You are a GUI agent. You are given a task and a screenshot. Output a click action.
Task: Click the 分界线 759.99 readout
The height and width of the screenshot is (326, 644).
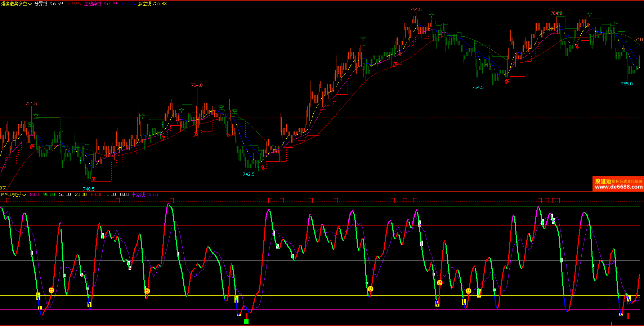point(49,4)
